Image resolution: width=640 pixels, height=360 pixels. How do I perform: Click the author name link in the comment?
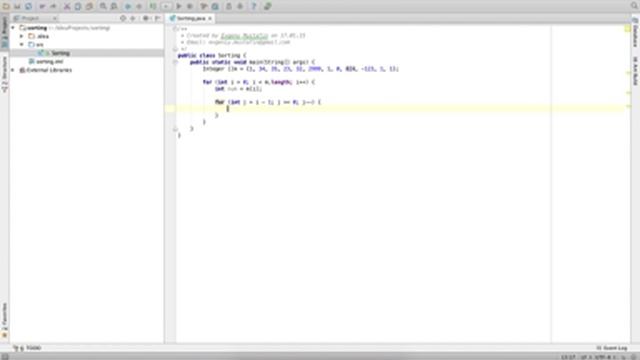coord(244,36)
